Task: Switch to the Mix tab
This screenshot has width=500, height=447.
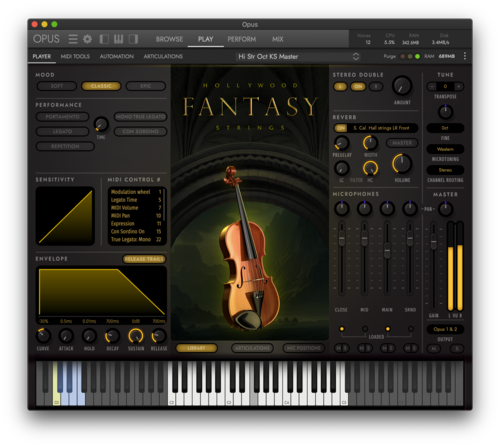Action: (x=277, y=39)
